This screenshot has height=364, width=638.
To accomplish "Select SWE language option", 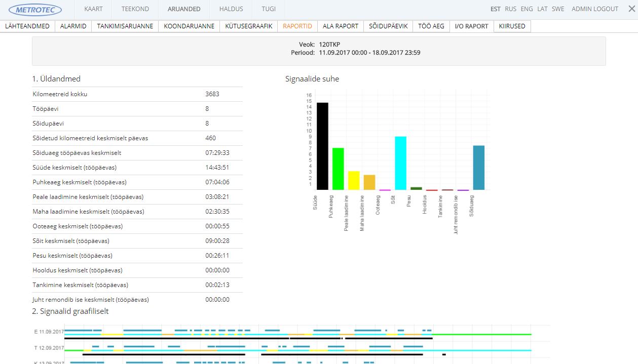I will pos(558,9).
